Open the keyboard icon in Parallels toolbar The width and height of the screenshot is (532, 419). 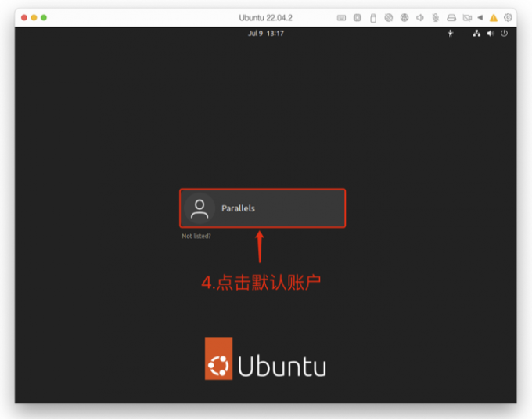pyautogui.click(x=341, y=18)
